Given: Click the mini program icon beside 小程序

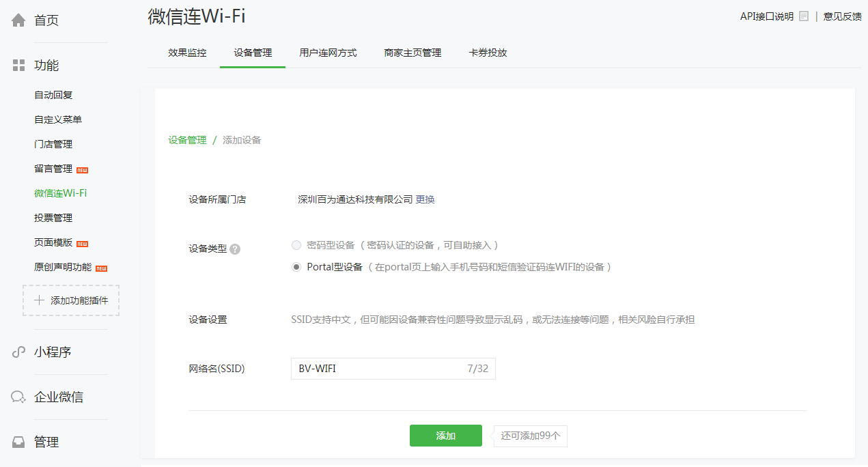Looking at the screenshot, I should [x=19, y=352].
